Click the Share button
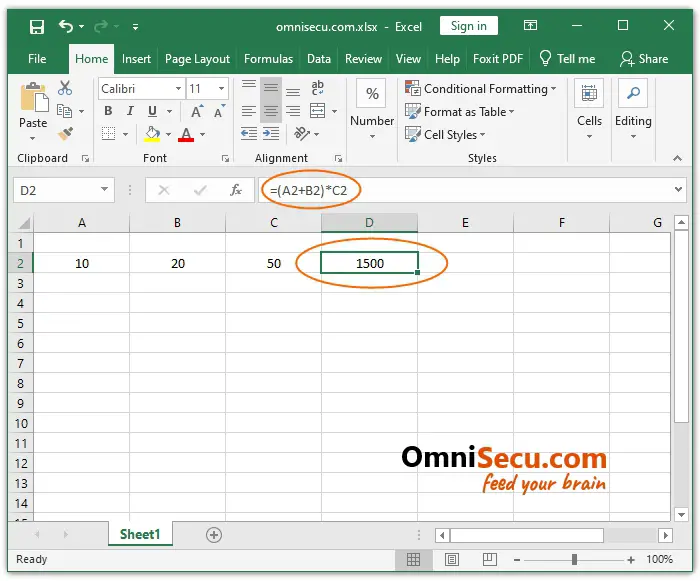The width and height of the screenshot is (700, 581). tap(644, 59)
